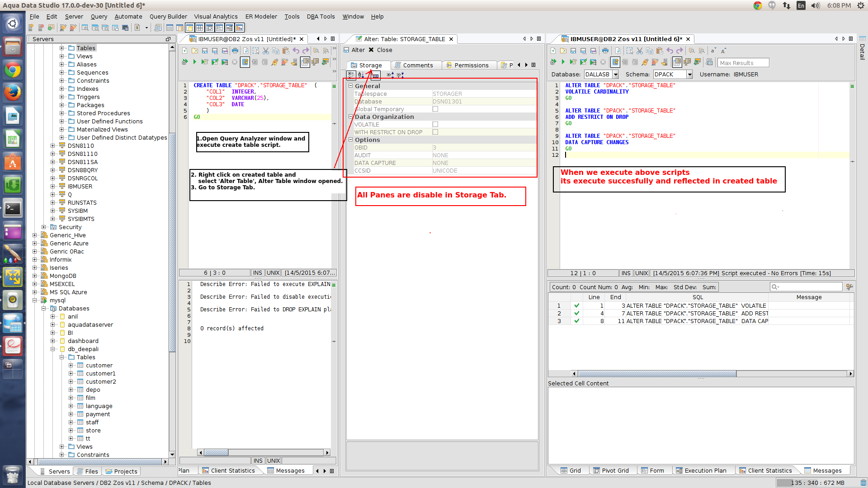Click TABLESPACE STORAGER value cell

(484, 94)
